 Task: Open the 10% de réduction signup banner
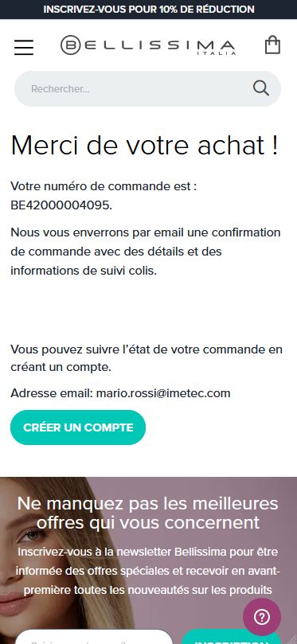[148, 9]
